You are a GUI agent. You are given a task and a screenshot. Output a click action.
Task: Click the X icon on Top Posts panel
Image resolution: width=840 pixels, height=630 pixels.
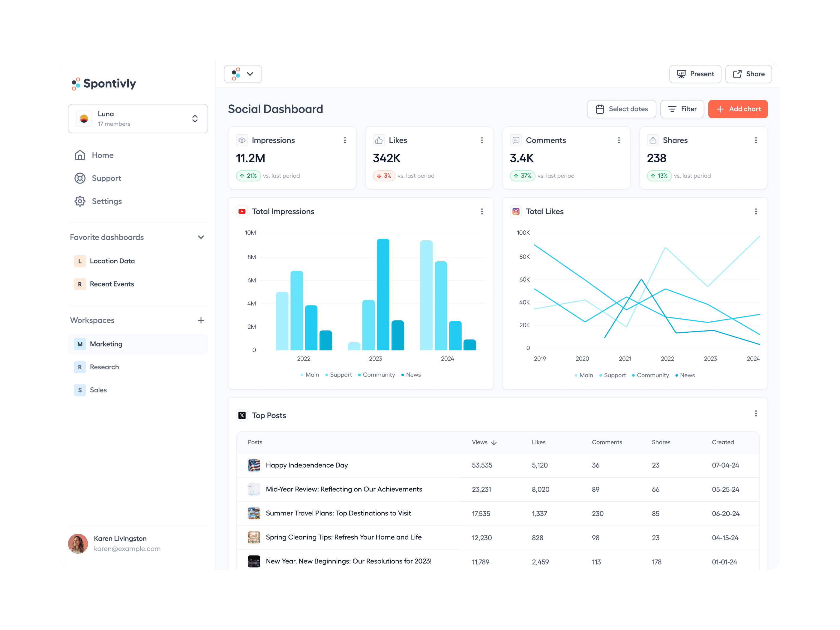[x=242, y=415]
